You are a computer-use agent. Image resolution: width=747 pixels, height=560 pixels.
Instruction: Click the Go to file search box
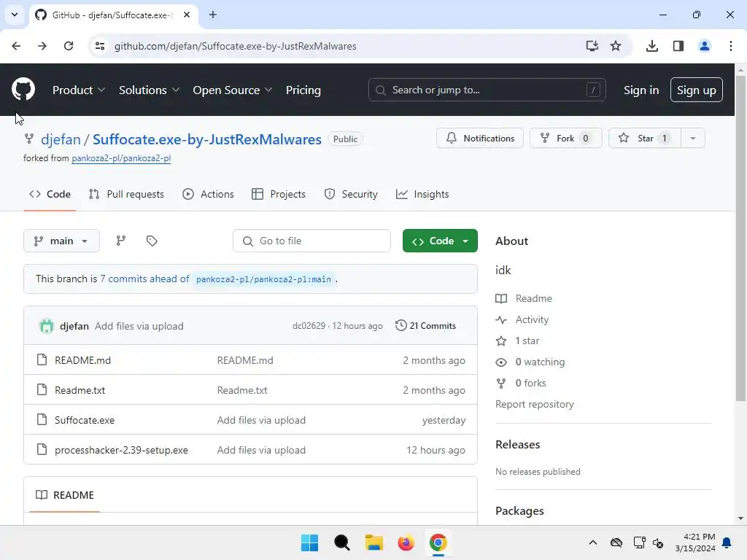pyautogui.click(x=311, y=241)
